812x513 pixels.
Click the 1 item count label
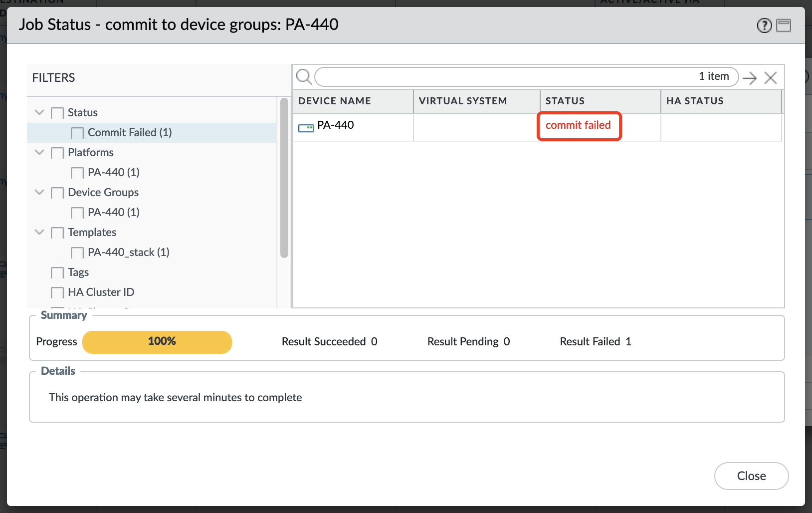point(714,76)
